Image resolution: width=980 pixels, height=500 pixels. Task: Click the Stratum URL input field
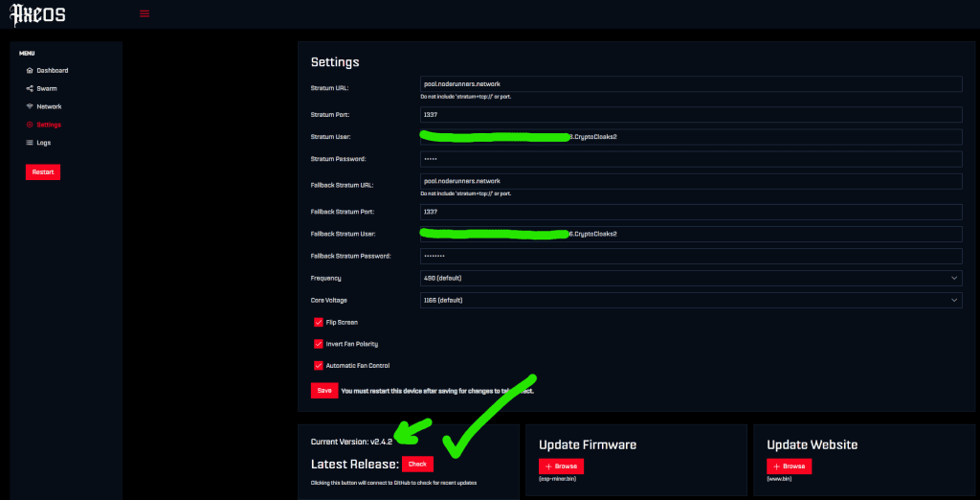pyautogui.click(x=691, y=84)
